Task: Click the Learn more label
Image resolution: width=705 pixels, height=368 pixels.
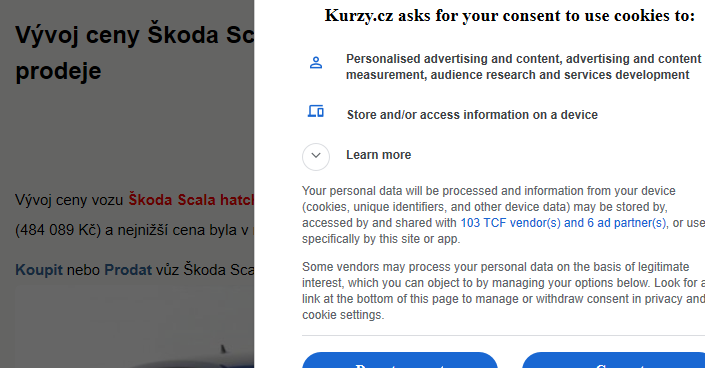Action: [379, 155]
